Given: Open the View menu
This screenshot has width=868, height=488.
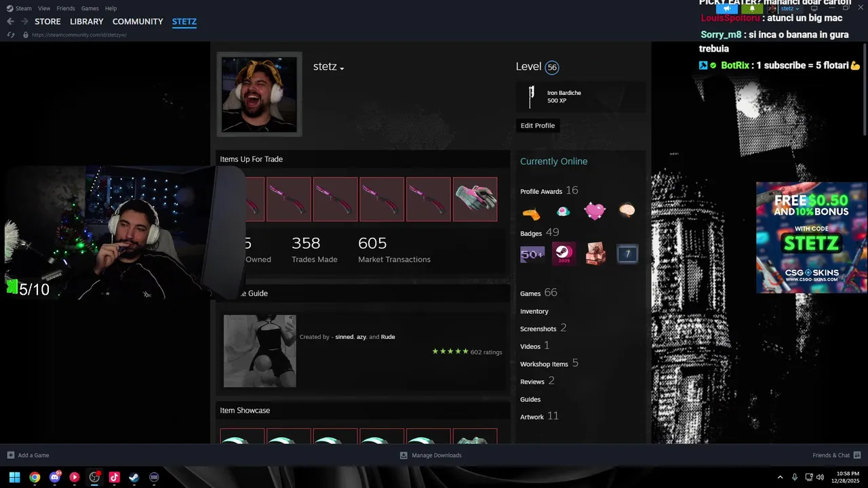Looking at the screenshot, I should [x=44, y=8].
